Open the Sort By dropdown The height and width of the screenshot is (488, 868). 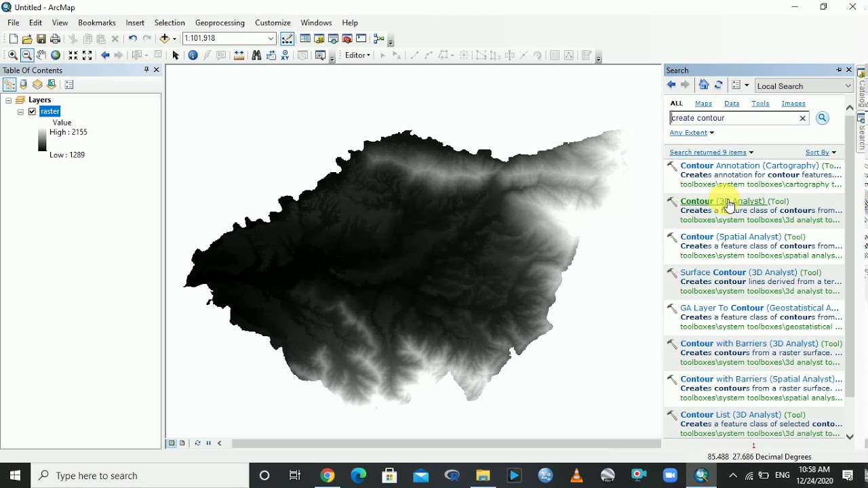click(821, 152)
